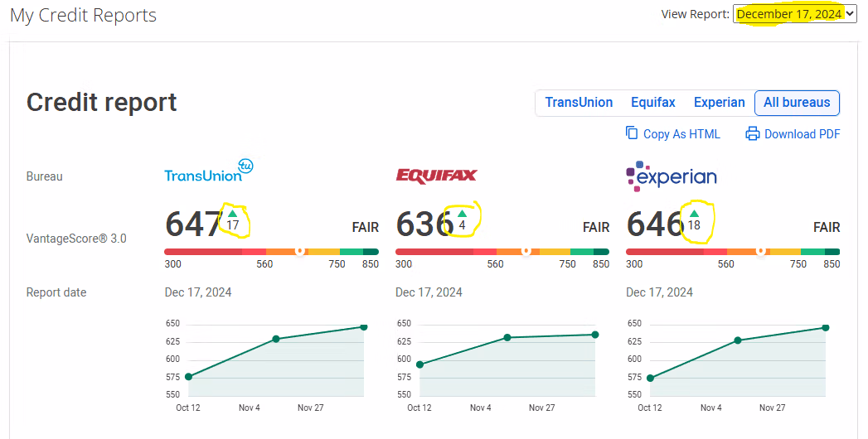This screenshot has width=868, height=439.
Task: Click the Experian logo
Action: click(x=671, y=175)
